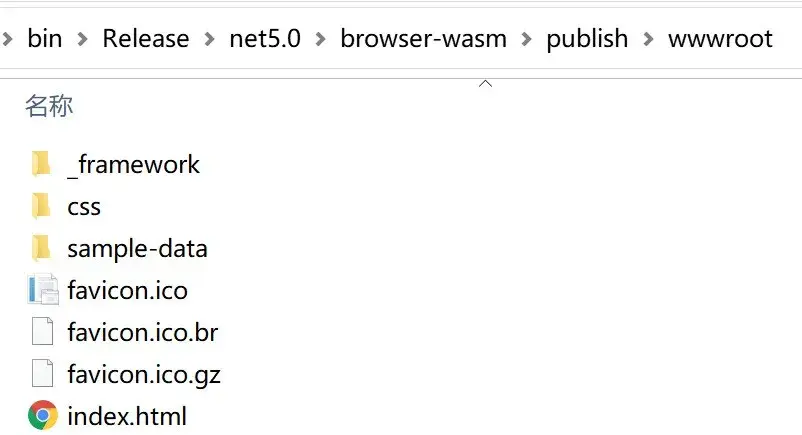Navigate to the bin breadcrumb folder

coord(45,39)
